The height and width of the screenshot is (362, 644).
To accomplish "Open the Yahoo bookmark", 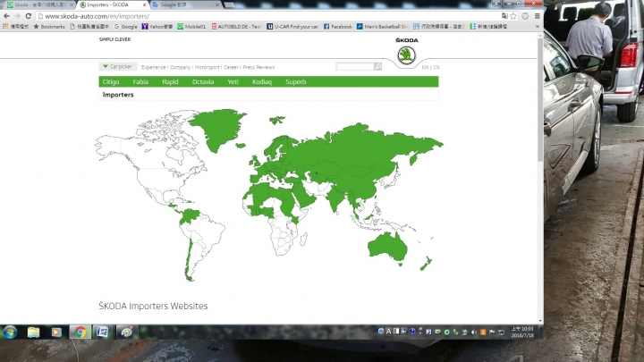I will (x=157, y=26).
